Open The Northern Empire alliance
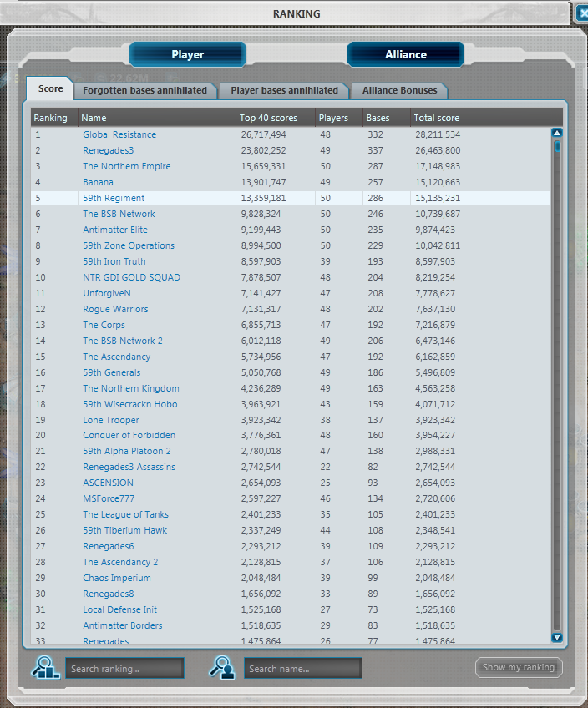The width and height of the screenshot is (588, 708). click(127, 166)
